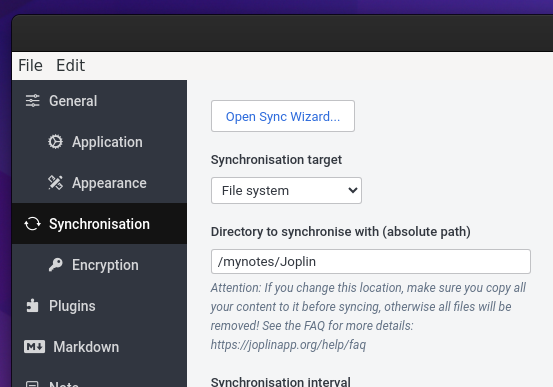Image resolution: width=553 pixels, height=387 pixels.
Task: Click the Application gear icon
Action: coord(55,142)
